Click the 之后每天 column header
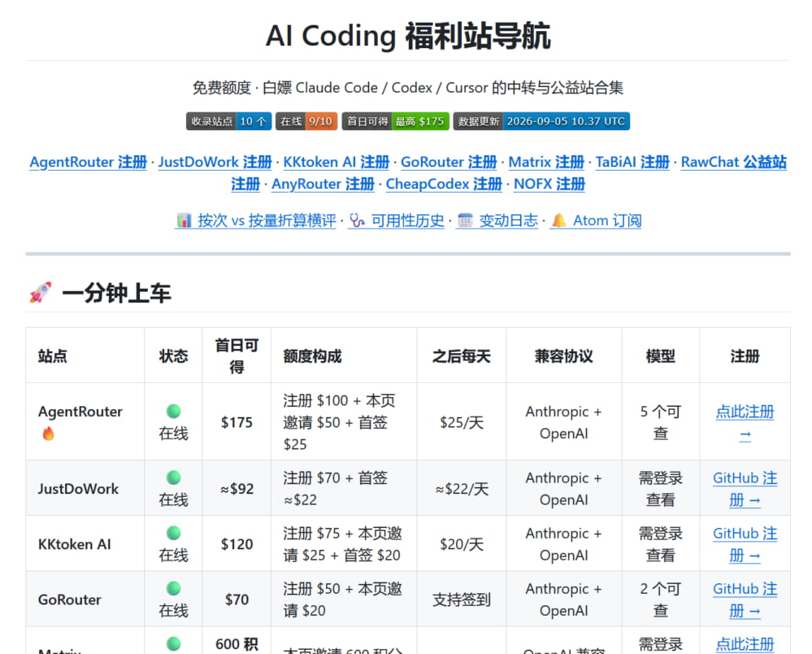812x654 pixels. tap(462, 356)
